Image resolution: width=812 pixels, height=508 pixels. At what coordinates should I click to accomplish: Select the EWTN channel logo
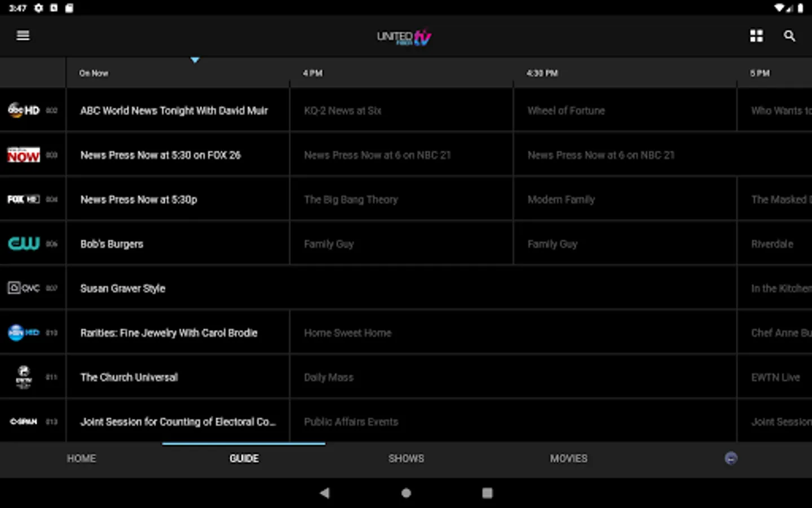24,377
